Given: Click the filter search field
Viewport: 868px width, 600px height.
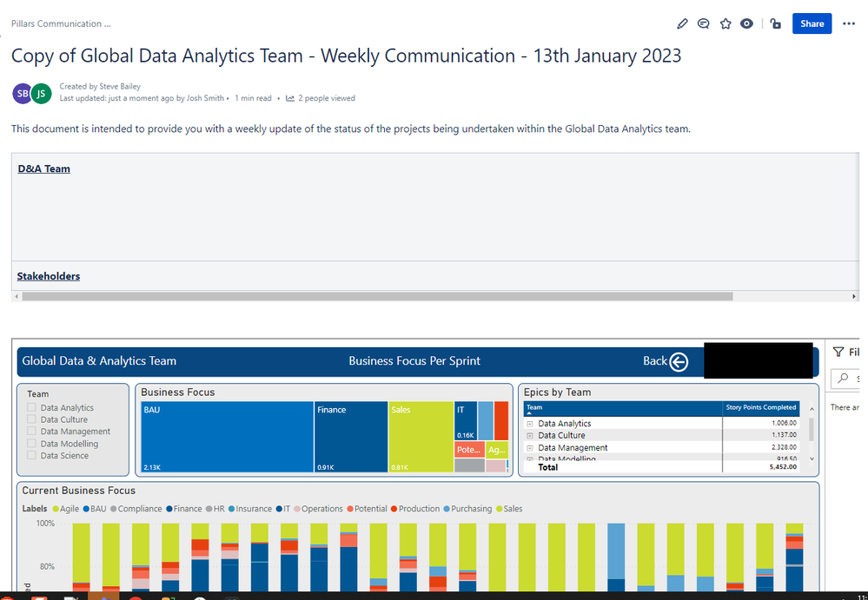Looking at the screenshot, I should [x=845, y=379].
